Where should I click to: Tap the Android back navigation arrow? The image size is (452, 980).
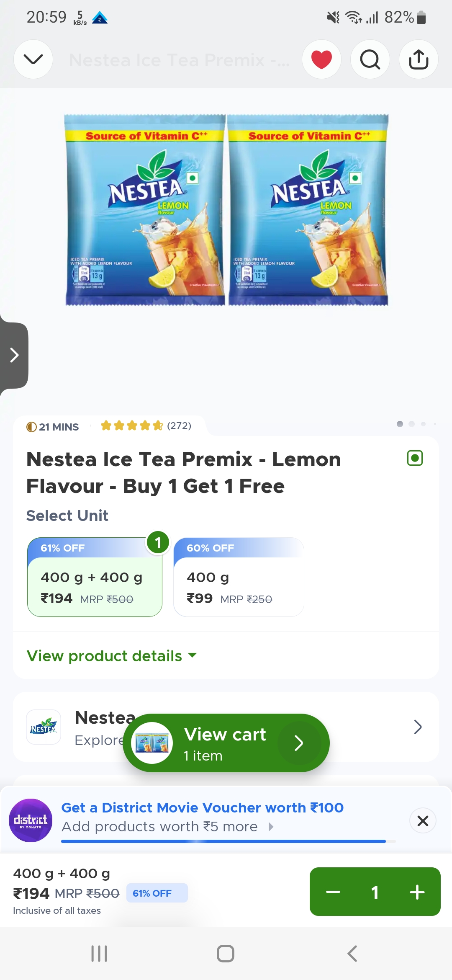coord(352,954)
